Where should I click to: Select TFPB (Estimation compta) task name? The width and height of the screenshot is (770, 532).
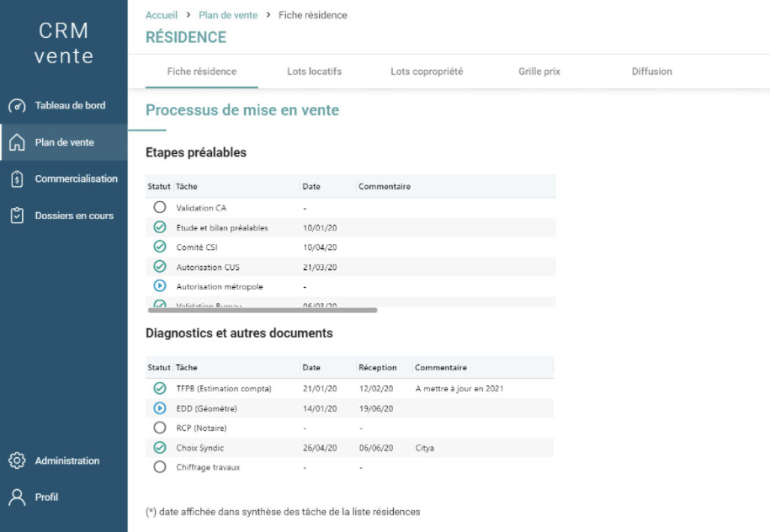[224, 389]
